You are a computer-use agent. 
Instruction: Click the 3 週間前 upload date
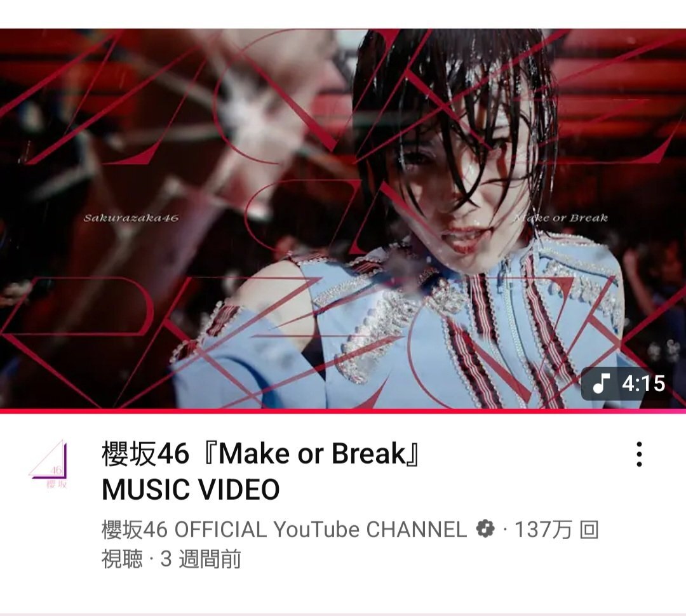(201, 559)
